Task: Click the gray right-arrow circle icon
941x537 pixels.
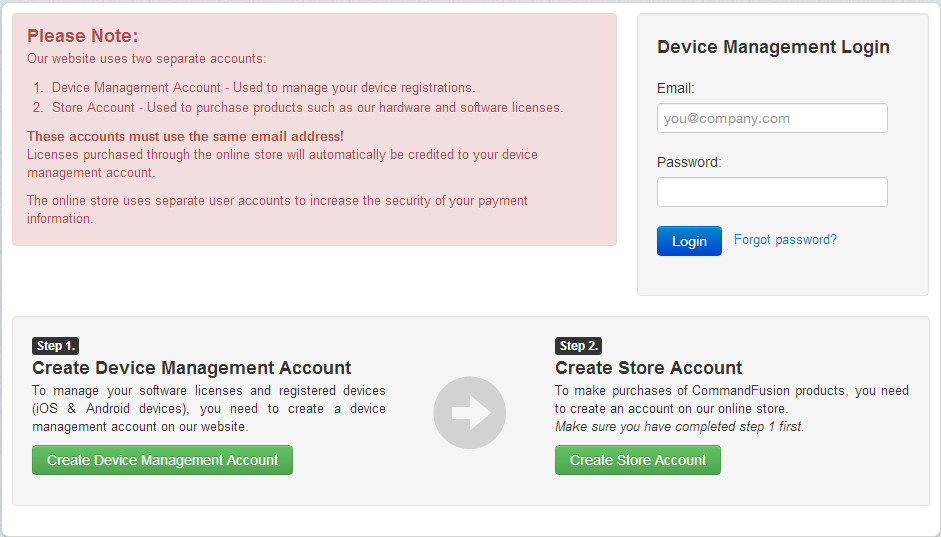Action: pos(469,412)
